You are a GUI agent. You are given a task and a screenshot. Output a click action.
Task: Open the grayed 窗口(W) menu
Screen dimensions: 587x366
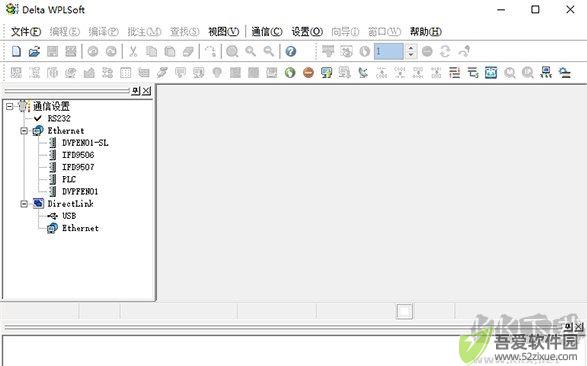click(x=384, y=32)
